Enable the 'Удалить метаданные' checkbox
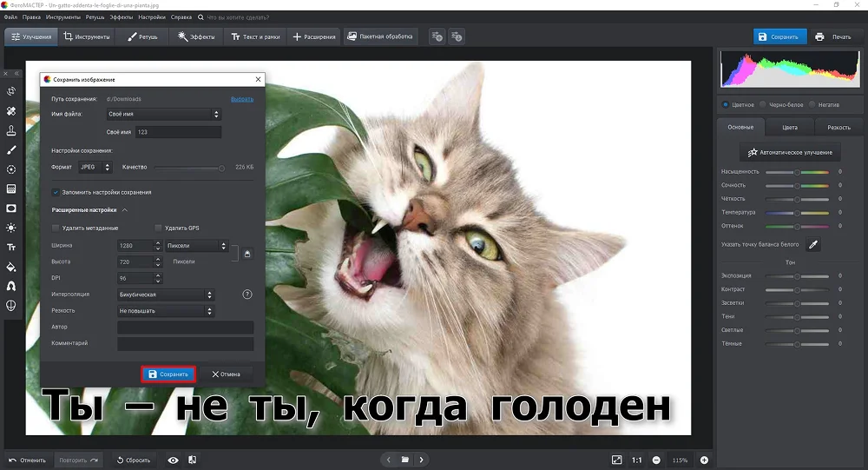The height and width of the screenshot is (470, 868). click(x=56, y=228)
